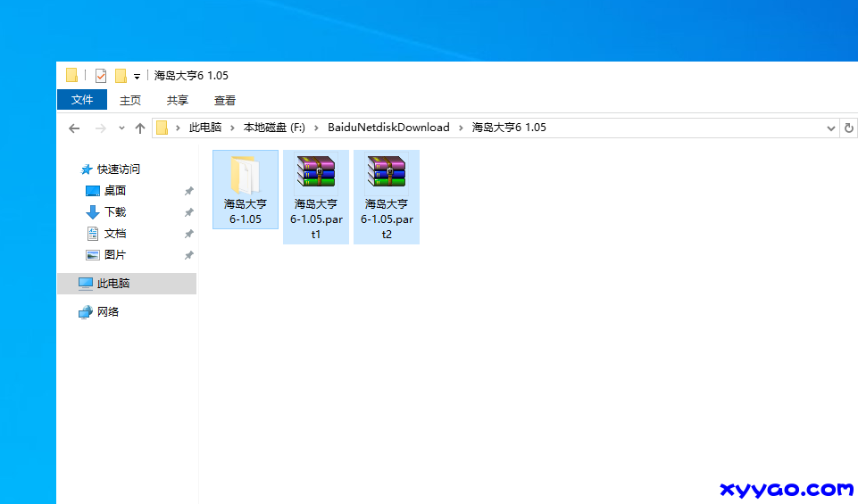Select 网络 in the navigation pane

(108, 312)
